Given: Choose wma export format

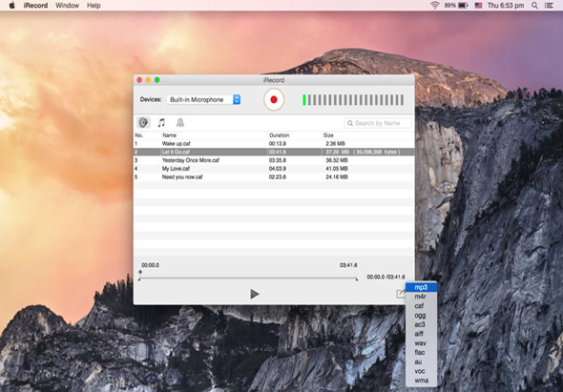Looking at the screenshot, I should (421, 381).
